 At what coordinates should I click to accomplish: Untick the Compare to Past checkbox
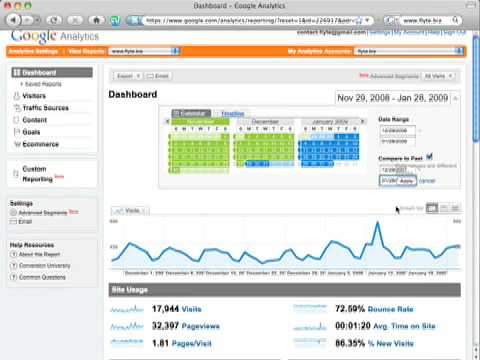pyautogui.click(x=429, y=157)
